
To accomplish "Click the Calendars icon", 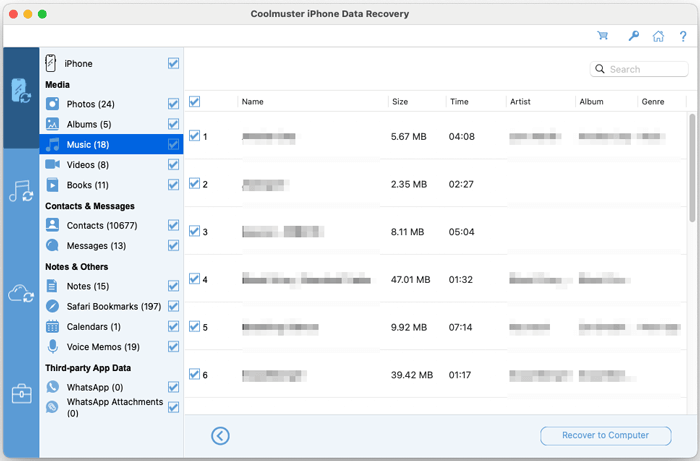I will point(52,326).
